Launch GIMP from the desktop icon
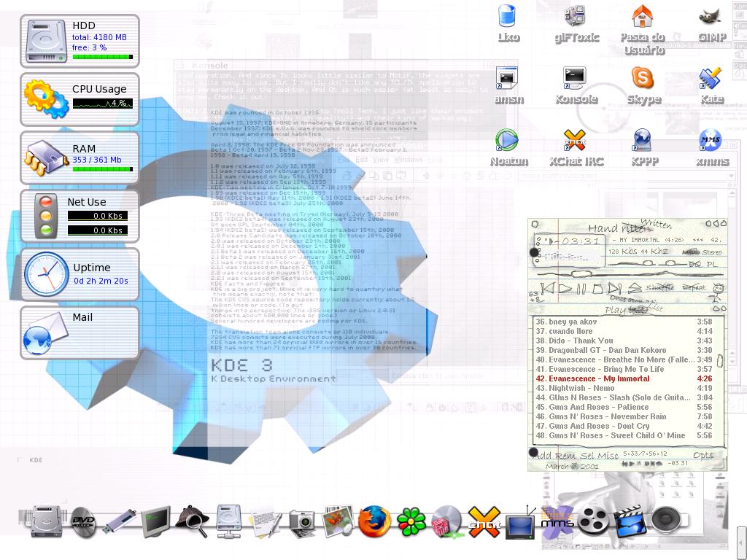747x560 pixels. [x=712, y=24]
